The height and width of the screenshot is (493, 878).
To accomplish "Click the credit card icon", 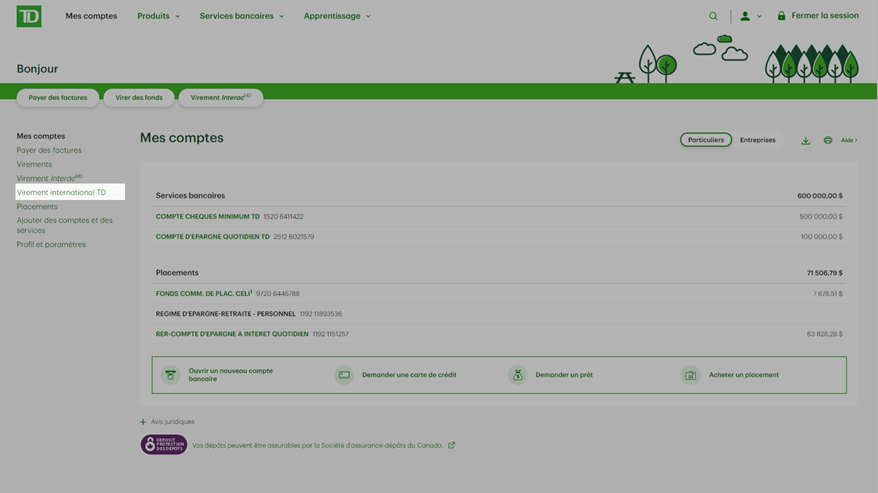I will 344,375.
